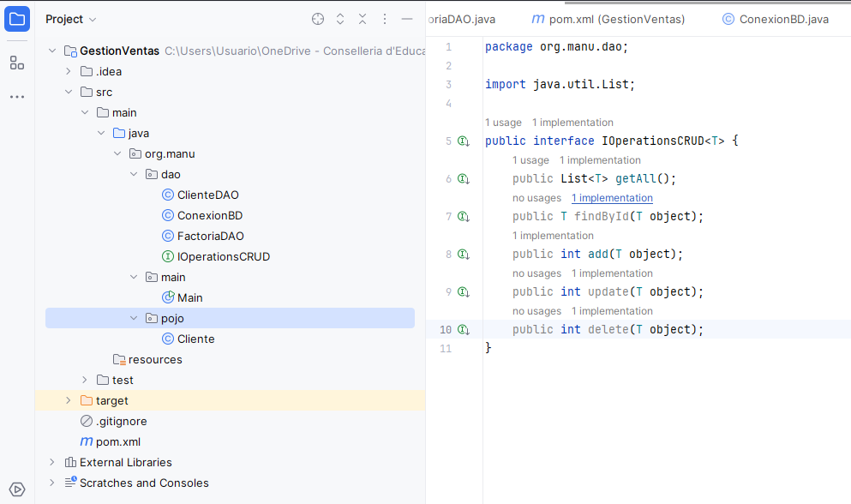Click Scratches and Consoles icon
The width and height of the screenshot is (851, 504).
click(x=70, y=483)
